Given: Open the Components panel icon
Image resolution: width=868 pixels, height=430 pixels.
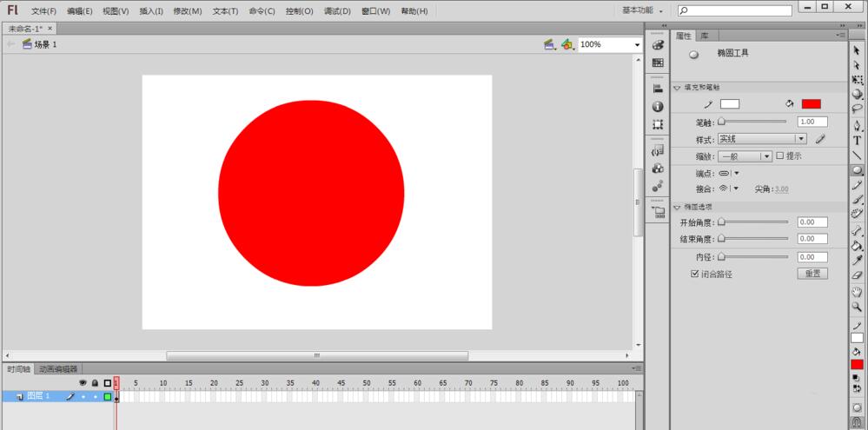Looking at the screenshot, I should [x=658, y=169].
